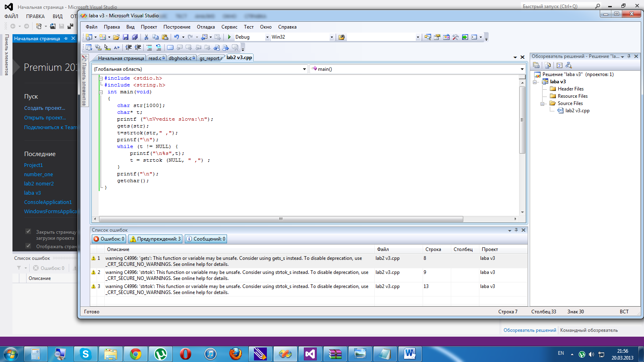Collapse the Source Files folder node
The image size is (644, 362).
point(542,103)
